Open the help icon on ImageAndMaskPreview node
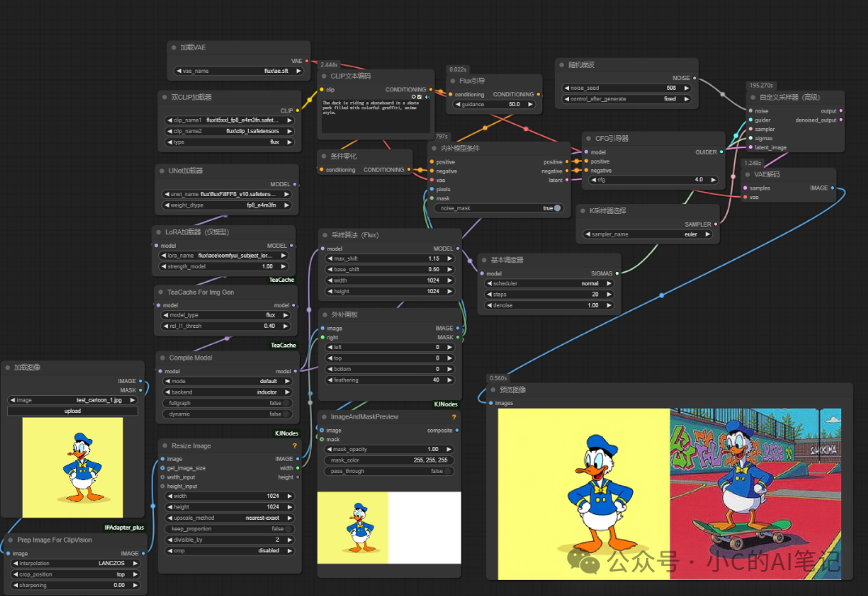The image size is (868, 596). [454, 417]
